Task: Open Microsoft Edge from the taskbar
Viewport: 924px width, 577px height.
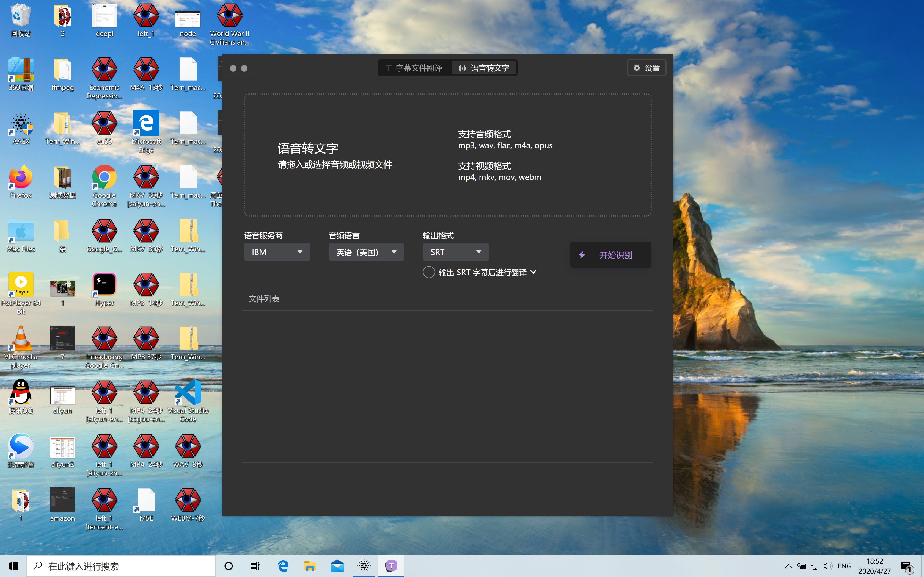Action: (283, 565)
